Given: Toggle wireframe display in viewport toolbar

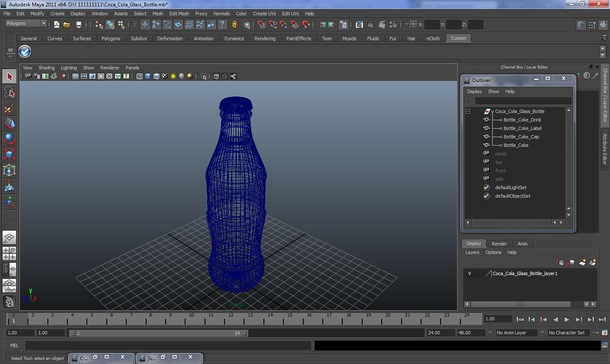Looking at the screenshot, I should (x=139, y=76).
